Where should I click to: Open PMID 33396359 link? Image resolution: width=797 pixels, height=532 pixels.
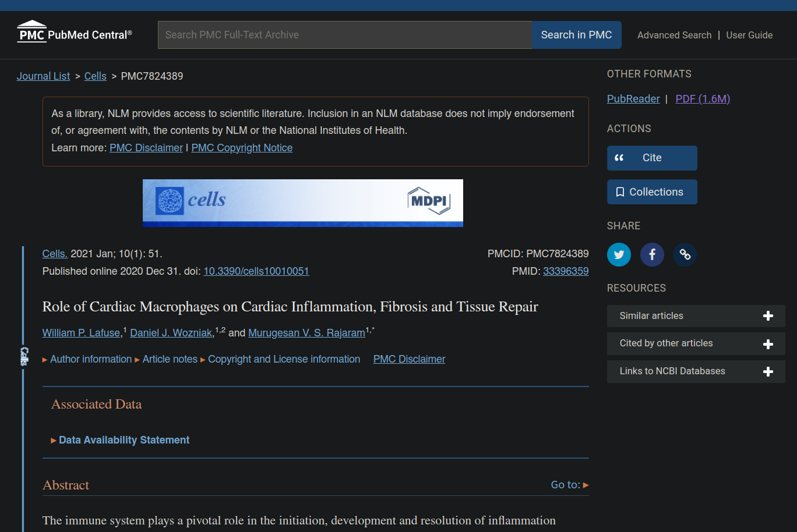click(566, 271)
